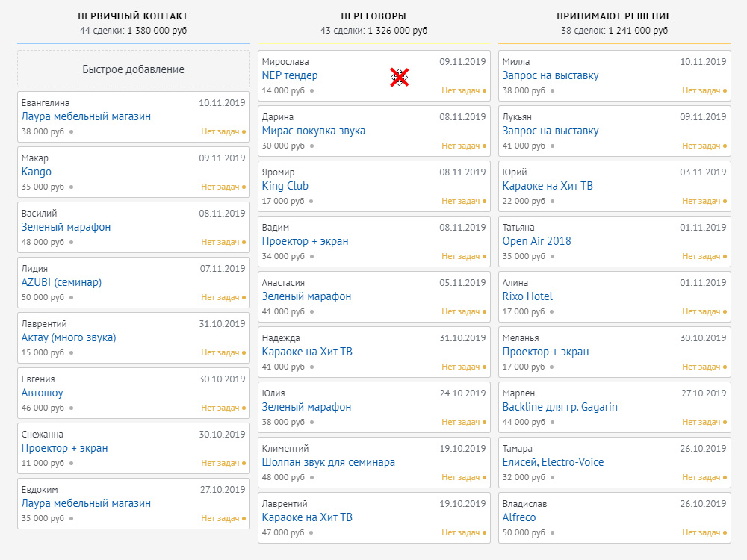747x560 pixels.
Task: Click 'Нет задач' on the Автошоу card
Action: [x=220, y=408]
